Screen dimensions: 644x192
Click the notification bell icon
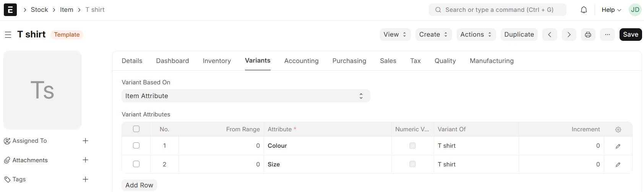[584, 10]
